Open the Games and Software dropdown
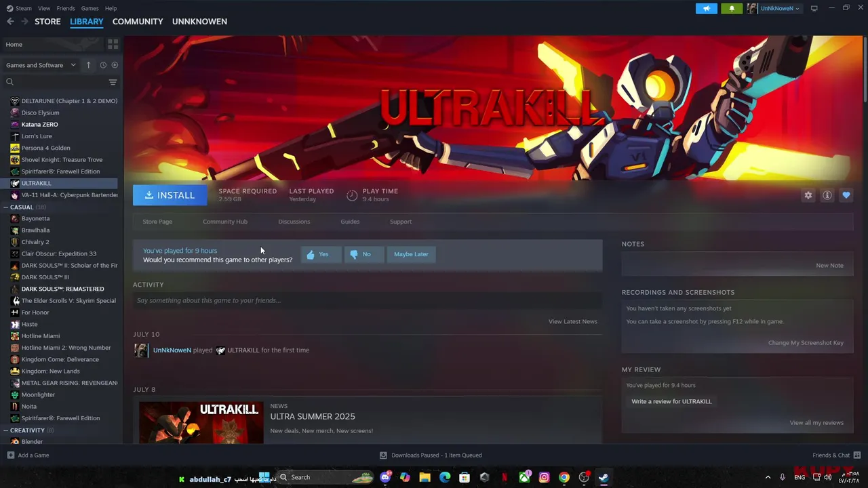Viewport: 868px width, 488px height. (x=41, y=65)
